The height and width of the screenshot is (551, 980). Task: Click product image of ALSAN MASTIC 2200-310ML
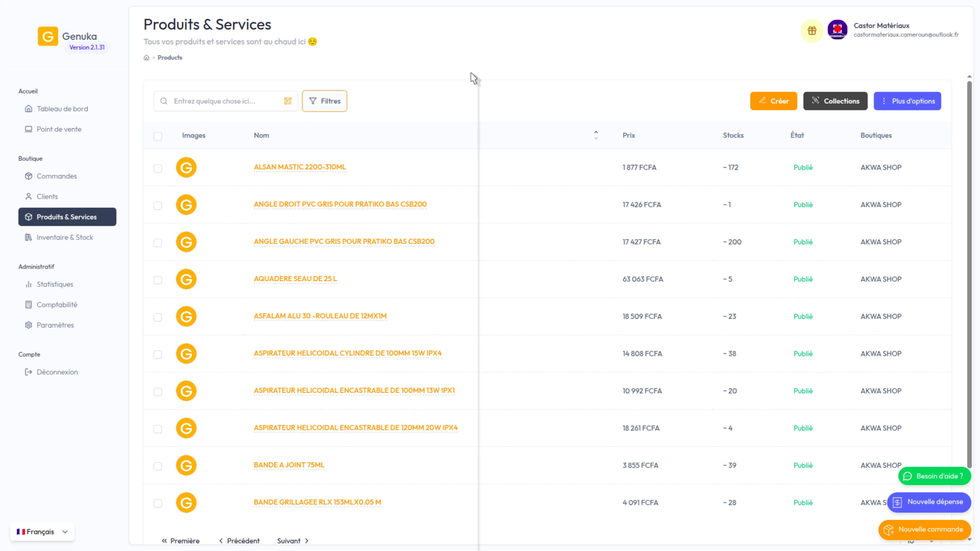(186, 167)
